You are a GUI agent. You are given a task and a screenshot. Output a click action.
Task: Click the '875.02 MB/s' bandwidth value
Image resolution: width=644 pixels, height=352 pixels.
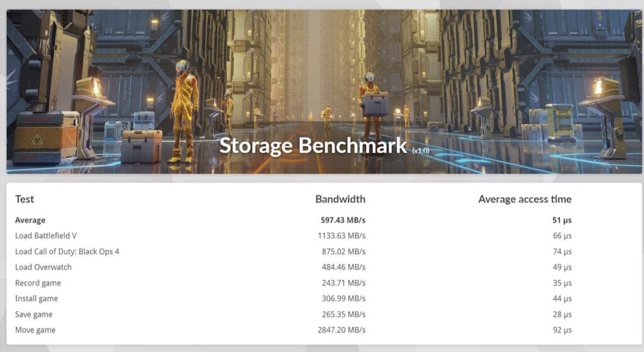tap(343, 251)
